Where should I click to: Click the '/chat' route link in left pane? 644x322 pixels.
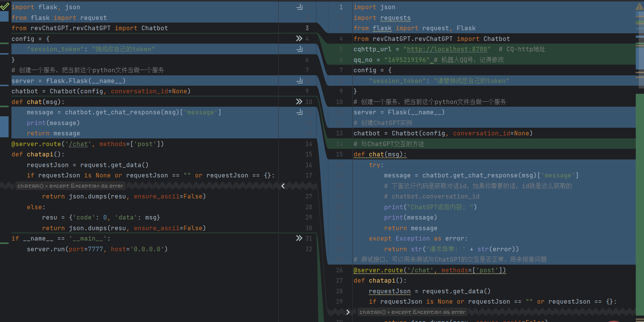click(x=79, y=144)
